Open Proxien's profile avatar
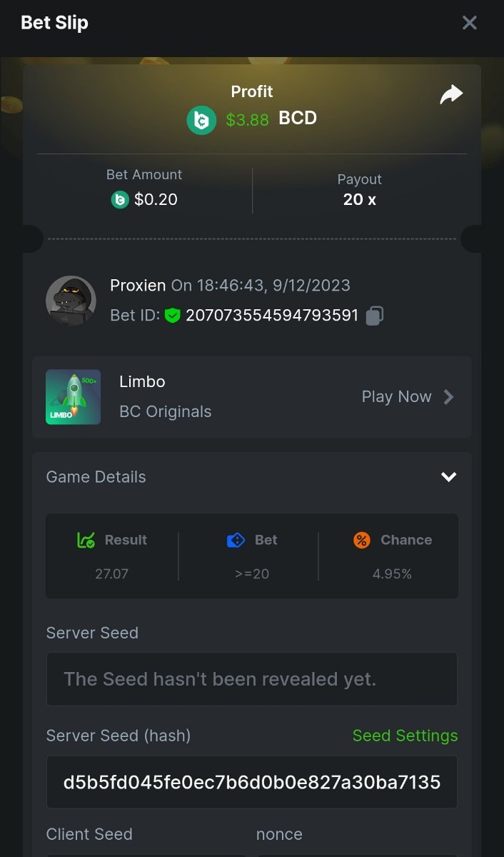The image size is (504, 857). [71, 301]
